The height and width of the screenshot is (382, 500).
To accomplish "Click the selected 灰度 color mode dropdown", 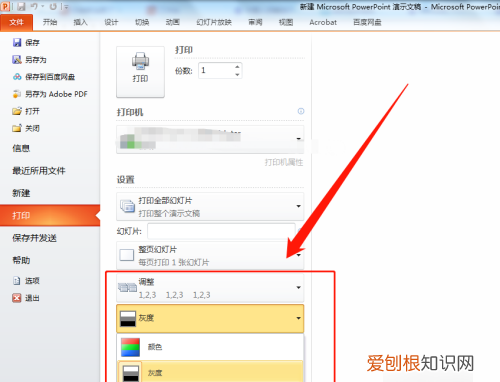I will pyautogui.click(x=210, y=318).
